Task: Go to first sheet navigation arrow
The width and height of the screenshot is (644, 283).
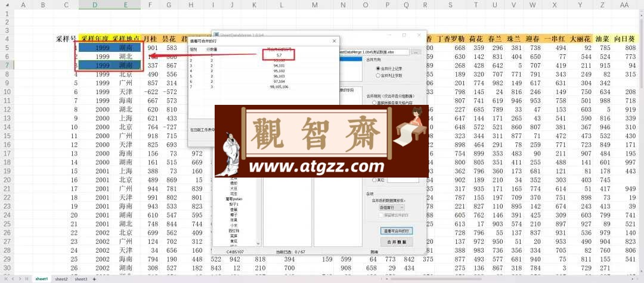Action: [6, 279]
